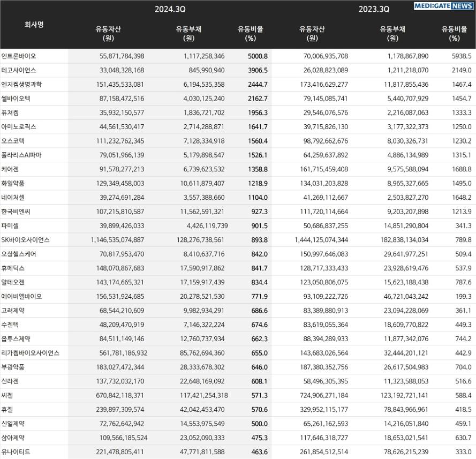Select the value 893.8
The width and height of the screenshot is (476, 459).
pos(259,240)
